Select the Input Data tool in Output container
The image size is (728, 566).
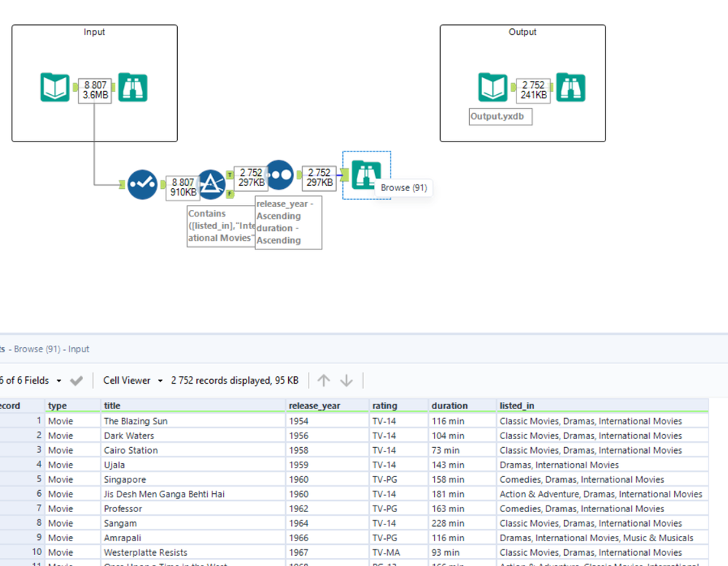pos(492,88)
